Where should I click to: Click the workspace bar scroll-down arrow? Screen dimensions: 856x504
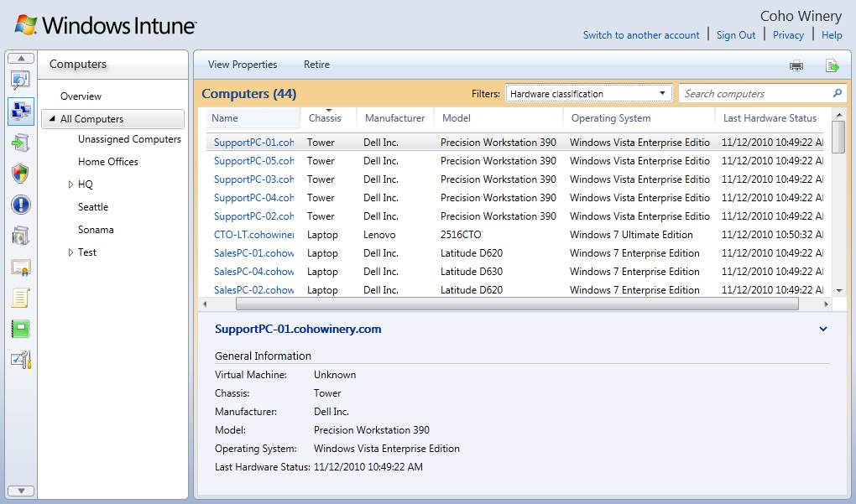[x=21, y=491]
